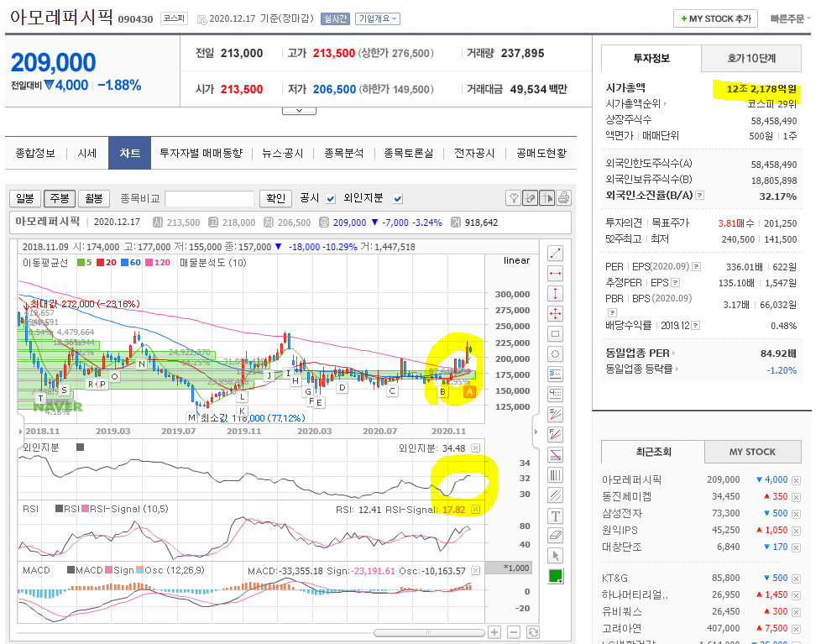Screen dimensions: 821x644
Task: Open 시가총액순위 arrow link
Action: point(665,103)
